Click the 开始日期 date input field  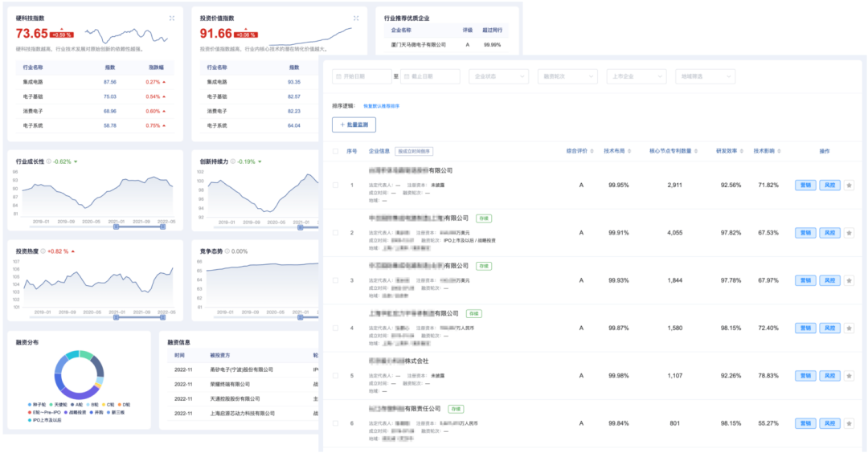pyautogui.click(x=361, y=76)
